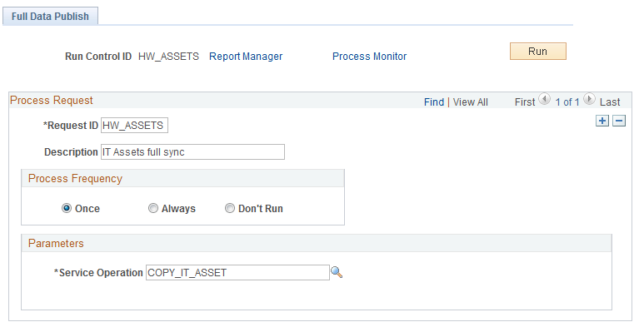Click the Parameters group title
Viewport: 644px width, 327px height.
click(x=56, y=243)
